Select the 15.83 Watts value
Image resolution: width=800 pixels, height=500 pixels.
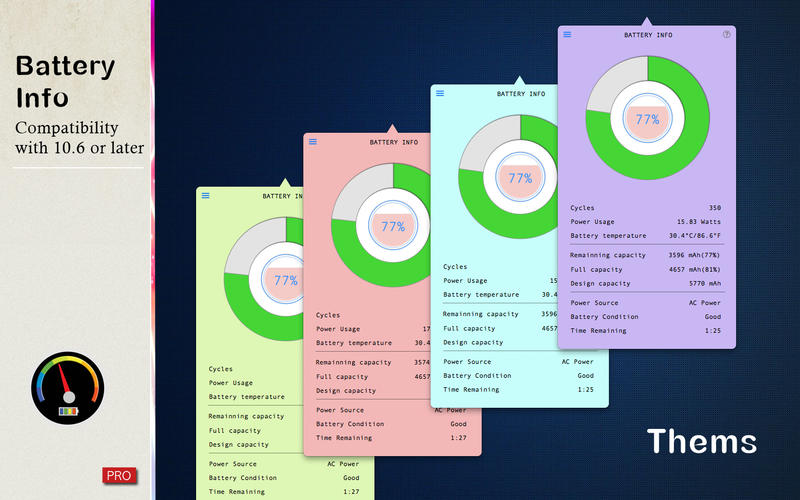tap(699, 222)
